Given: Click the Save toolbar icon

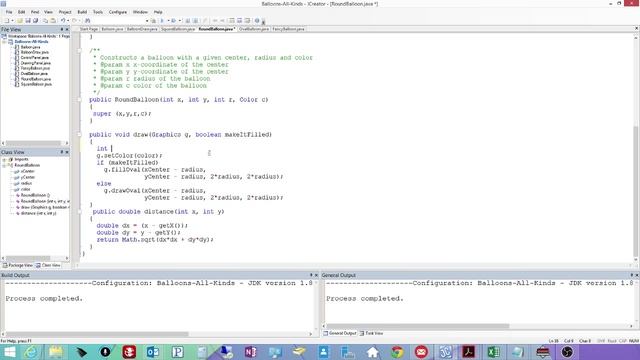Looking at the screenshot, I should (28, 20).
